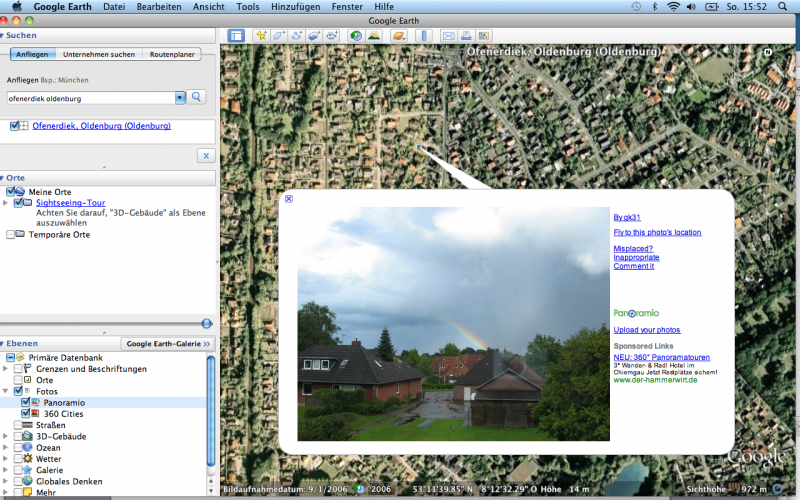Screen dimensions: 800x500
Task: Open the historical imagery clock icon
Action: click(355, 36)
